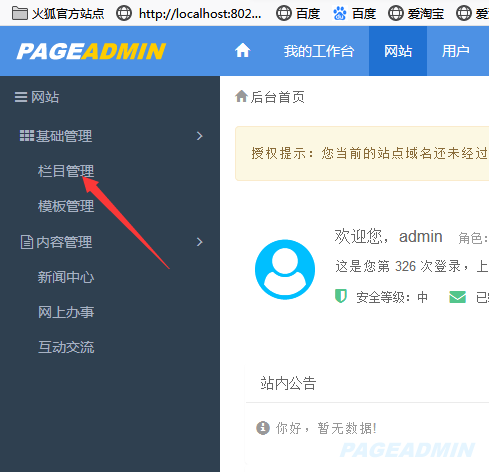Open 互动交流 in the sidebar
Image resolution: width=489 pixels, height=472 pixels.
[x=66, y=347]
